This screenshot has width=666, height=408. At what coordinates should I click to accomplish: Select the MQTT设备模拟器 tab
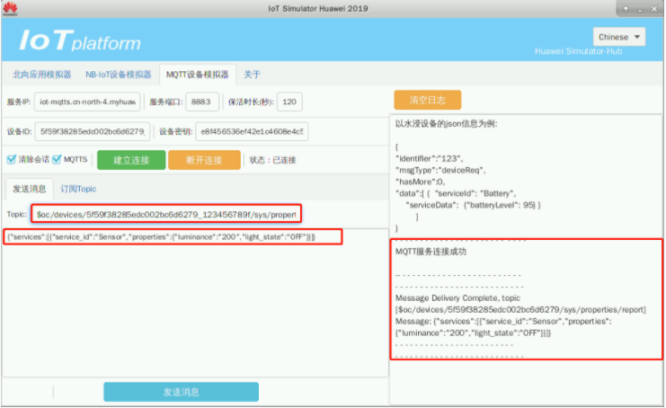point(197,75)
